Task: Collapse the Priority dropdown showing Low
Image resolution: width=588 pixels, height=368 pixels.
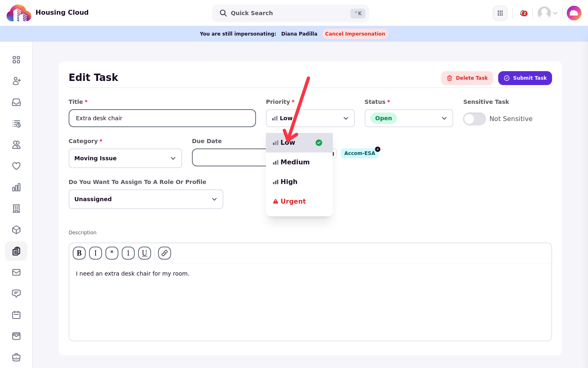Action: (310, 118)
